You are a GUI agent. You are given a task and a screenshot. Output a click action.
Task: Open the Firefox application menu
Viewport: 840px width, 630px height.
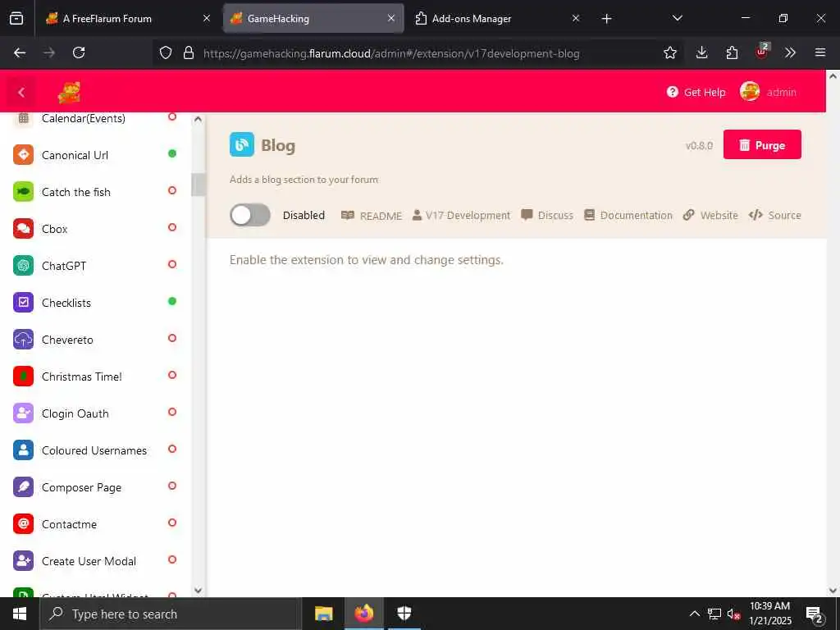pos(819,52)
